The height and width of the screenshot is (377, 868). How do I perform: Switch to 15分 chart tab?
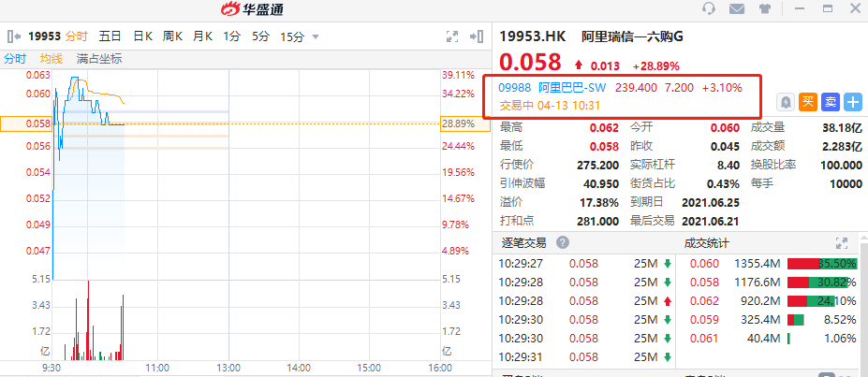(x=292, y=36)
